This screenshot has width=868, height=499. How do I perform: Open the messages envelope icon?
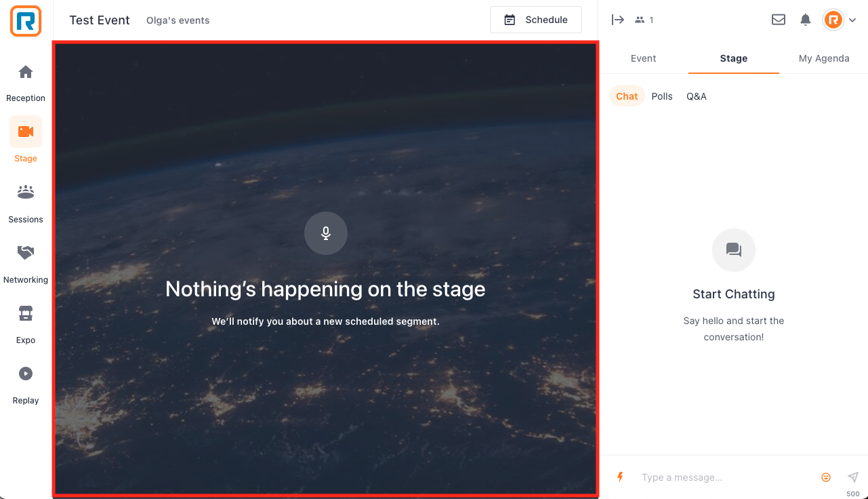pyautogui.click(x=779, y=20)
